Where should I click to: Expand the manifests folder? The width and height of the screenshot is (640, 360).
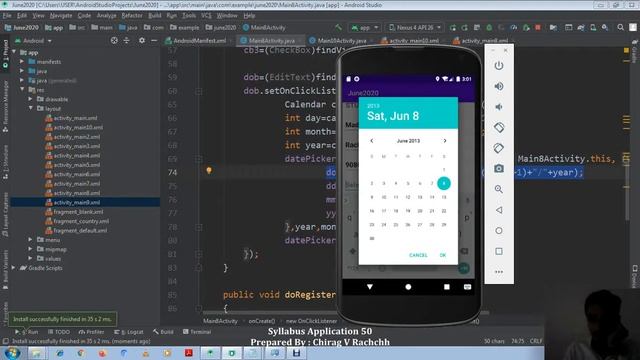(x=22, y=62)
